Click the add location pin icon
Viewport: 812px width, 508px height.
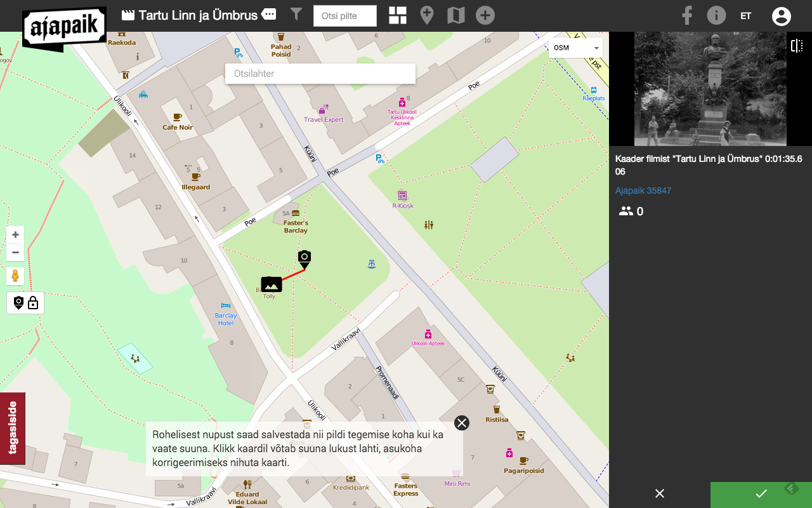click(427, 15)
